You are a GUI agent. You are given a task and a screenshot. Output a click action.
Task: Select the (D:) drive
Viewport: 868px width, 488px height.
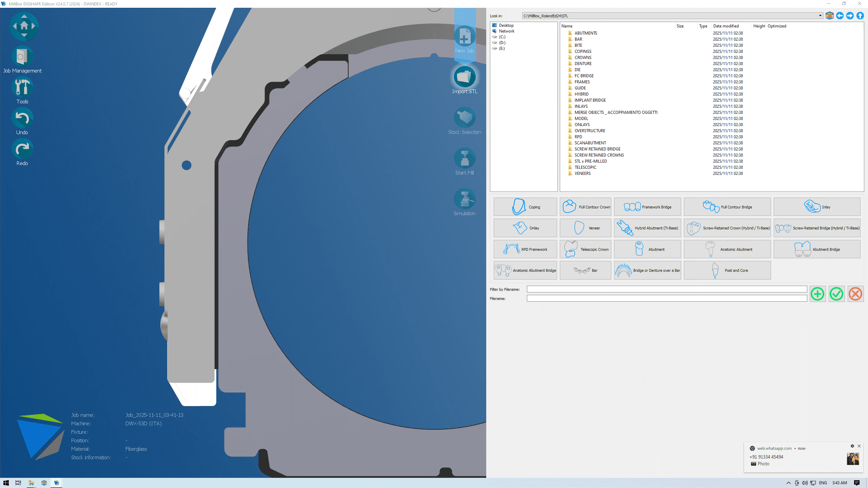[x=502, y=43]
